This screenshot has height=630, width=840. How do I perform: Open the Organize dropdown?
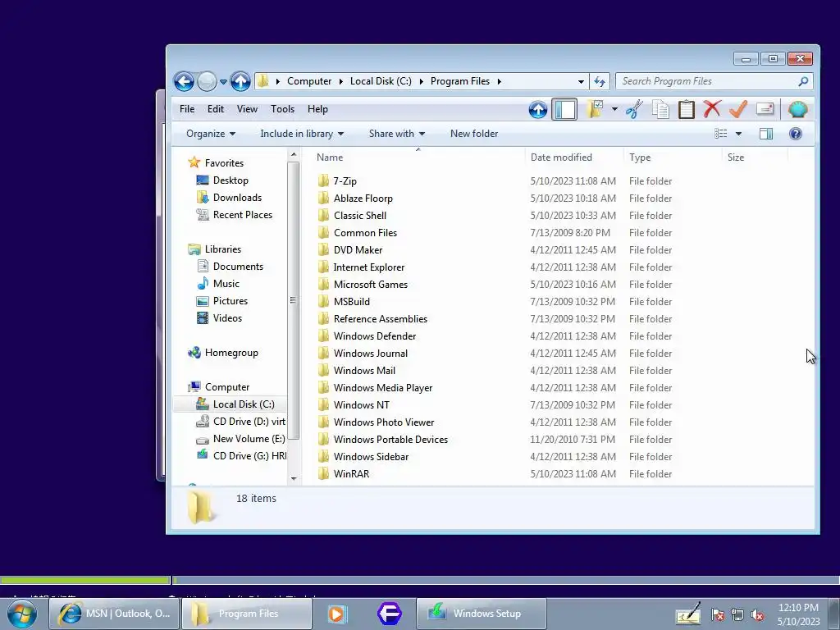coord(211,134)
